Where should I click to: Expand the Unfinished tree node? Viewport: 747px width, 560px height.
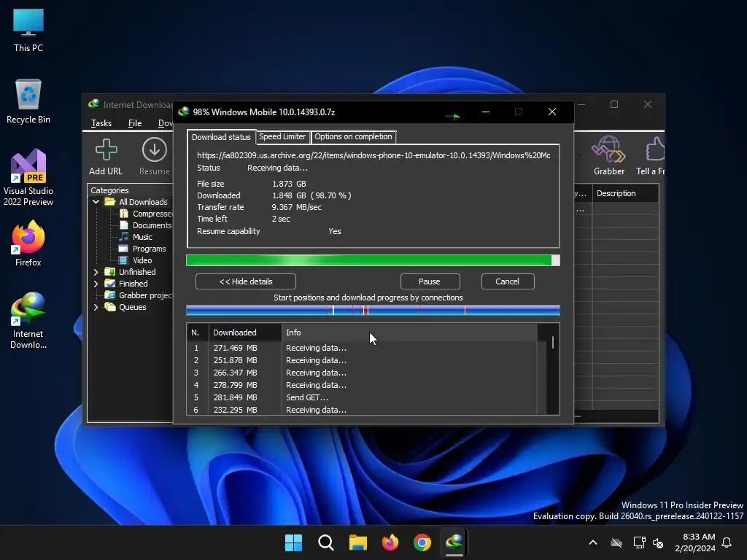(x=96, y=272)
